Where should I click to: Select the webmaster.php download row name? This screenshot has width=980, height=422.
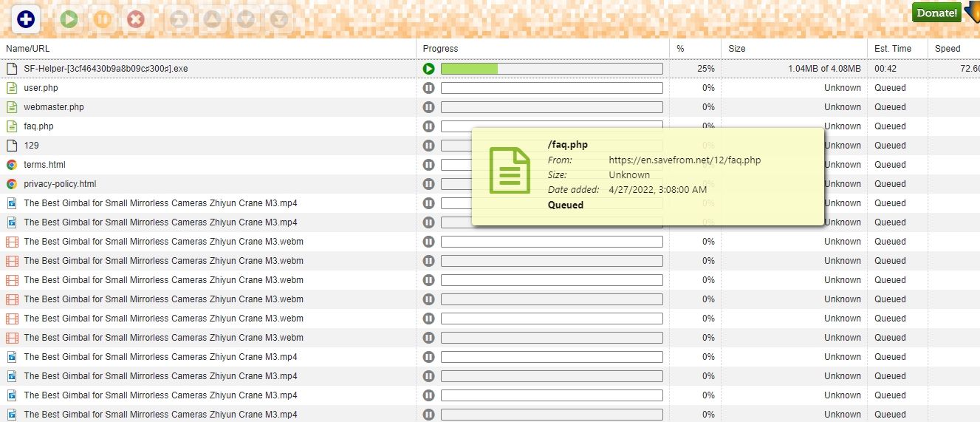coord(54,107)
